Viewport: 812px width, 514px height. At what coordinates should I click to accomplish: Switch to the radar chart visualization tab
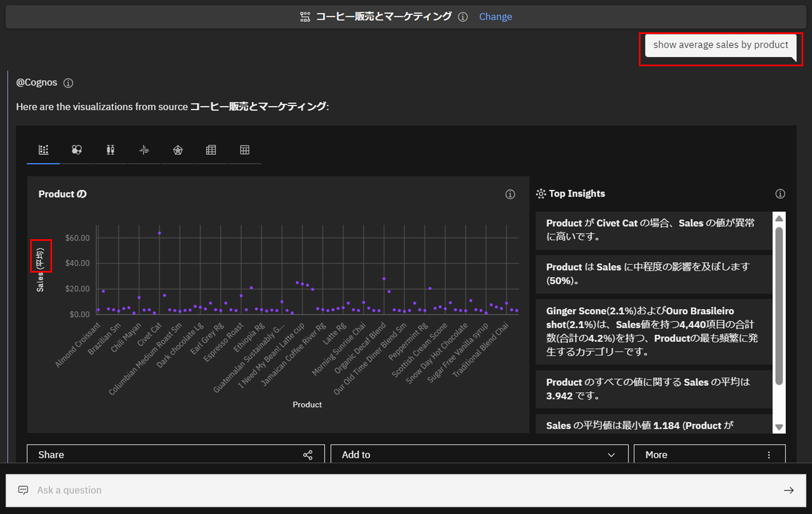[x=178, y=150]
